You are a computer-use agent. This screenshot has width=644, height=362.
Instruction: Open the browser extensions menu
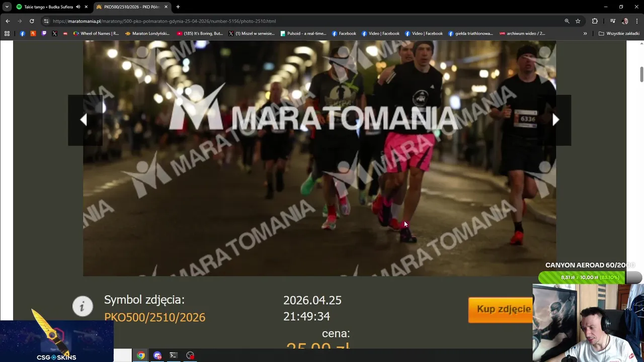pos(595,21)
